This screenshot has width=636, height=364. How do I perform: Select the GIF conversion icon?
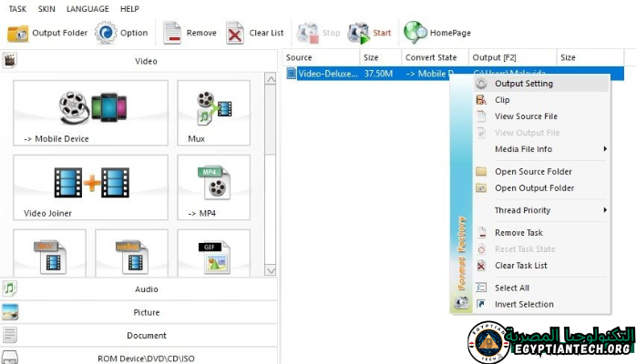(x=213, y=254)
